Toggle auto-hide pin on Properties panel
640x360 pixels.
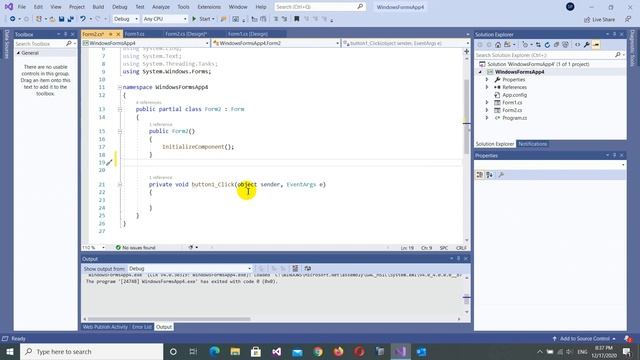[614, 156]
